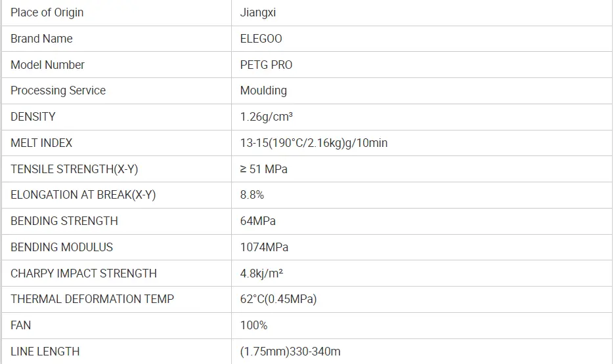Click the BENDING MODULUS label
This screenshot has width=614, height=364.
(x=62, y=247)
